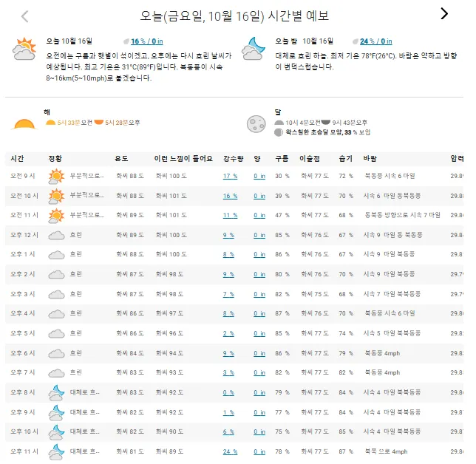
Task: Open the 0 in amount link at 오후 12 시
Action: click(259, 235)
